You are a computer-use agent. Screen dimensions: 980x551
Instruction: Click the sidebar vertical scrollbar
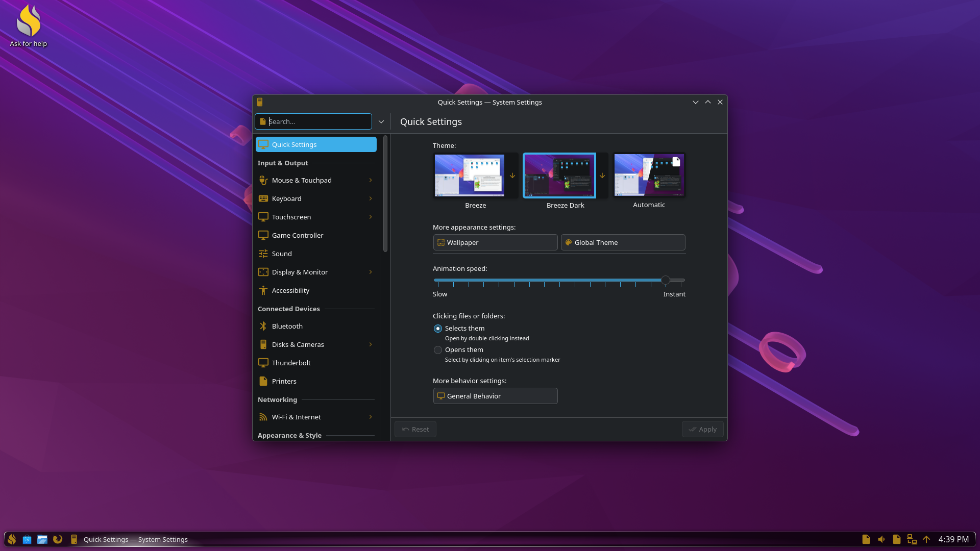385,194
